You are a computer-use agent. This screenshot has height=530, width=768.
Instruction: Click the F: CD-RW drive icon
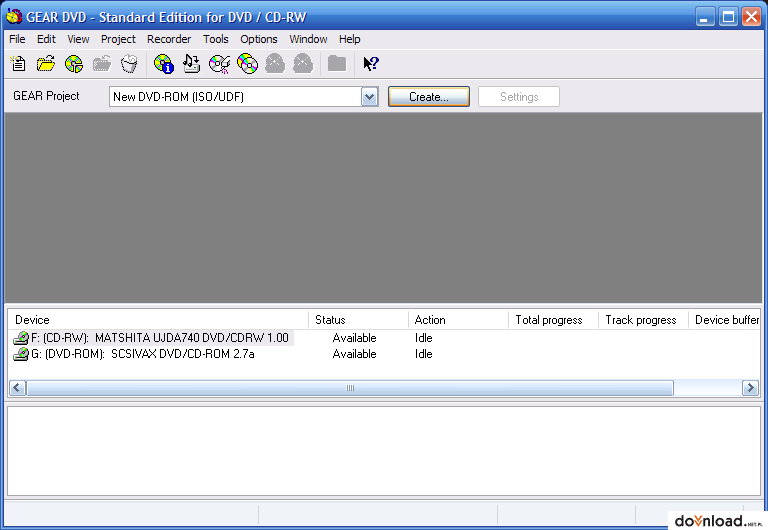click(x=21, y=338)
